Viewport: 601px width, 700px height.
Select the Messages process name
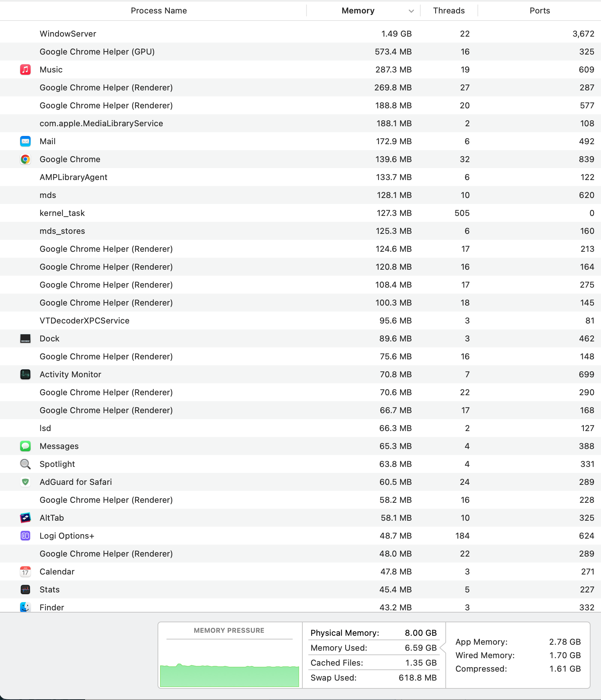59,446
